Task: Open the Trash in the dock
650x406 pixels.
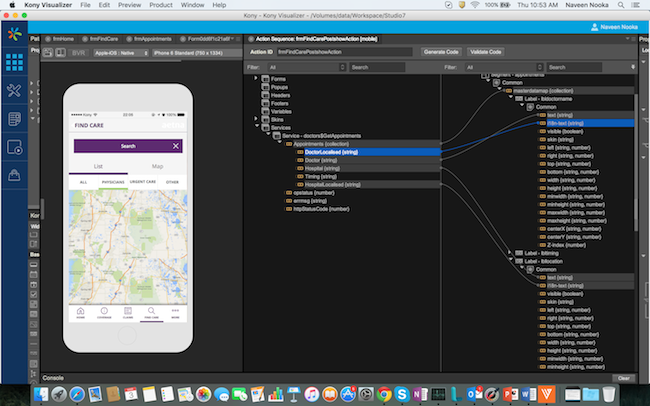Action: pyautogui.click(x=609, y=394)
